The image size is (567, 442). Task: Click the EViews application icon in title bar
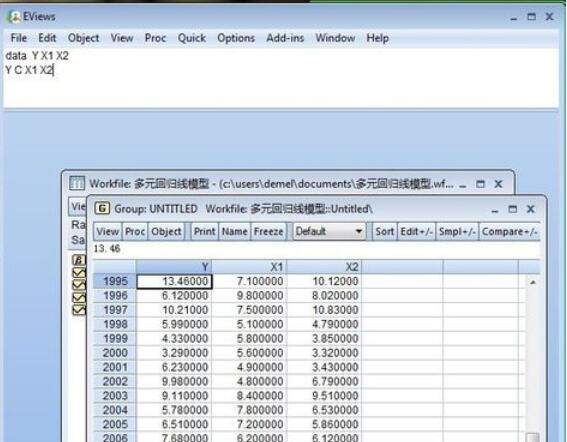pos(14,17)
